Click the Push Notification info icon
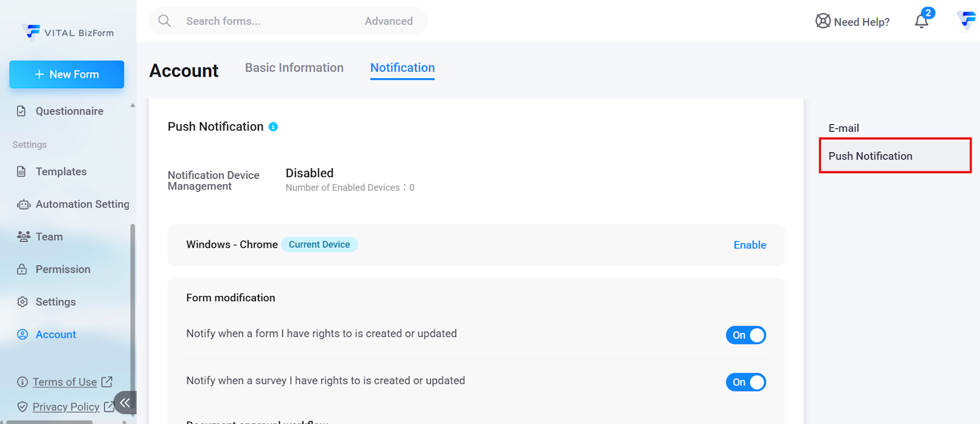This screenshot has width=980, height=424. (x=273, y=127)
